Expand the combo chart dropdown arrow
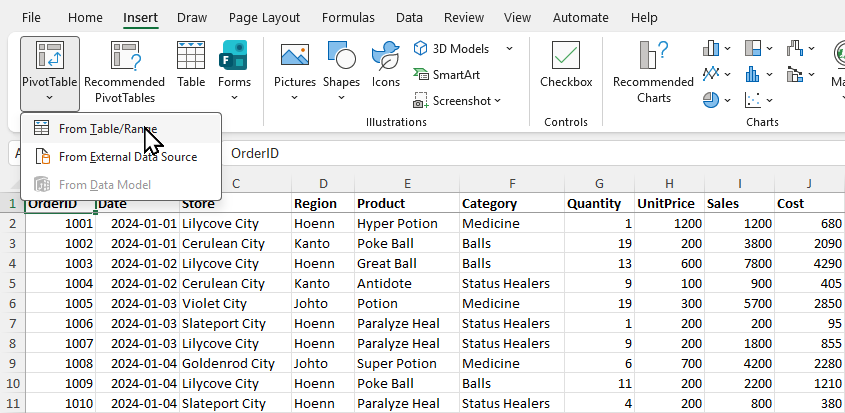845x413 pixels. pos(811,74)
